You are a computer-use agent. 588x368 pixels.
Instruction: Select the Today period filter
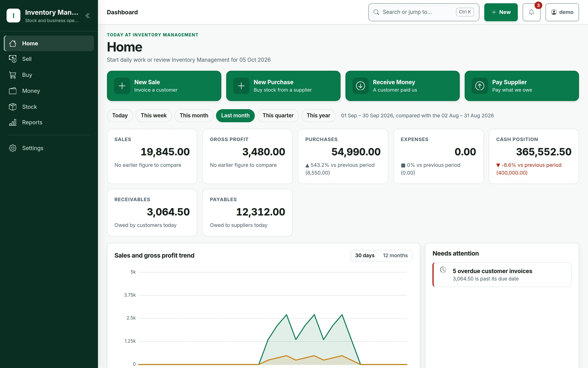tap(120, 116)
